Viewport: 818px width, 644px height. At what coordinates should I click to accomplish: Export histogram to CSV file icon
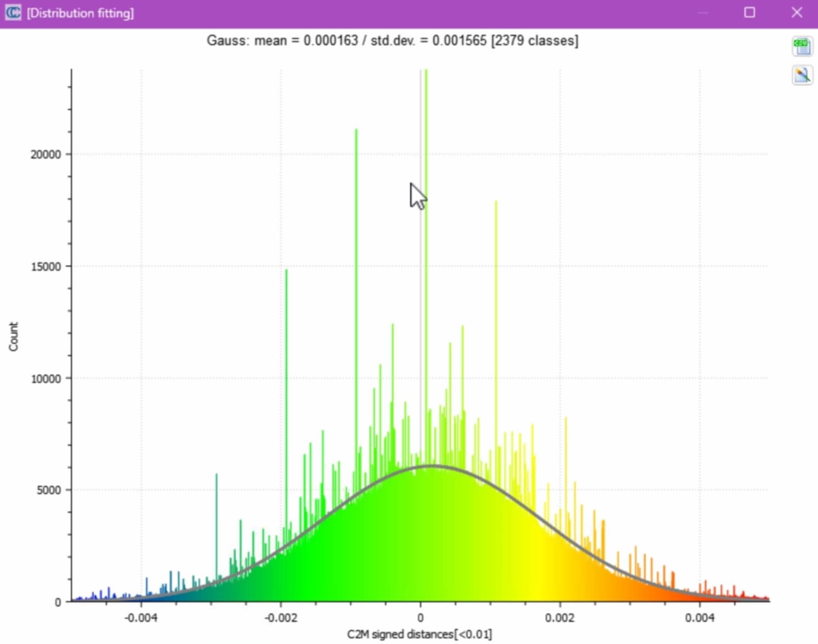pos(802,47)
